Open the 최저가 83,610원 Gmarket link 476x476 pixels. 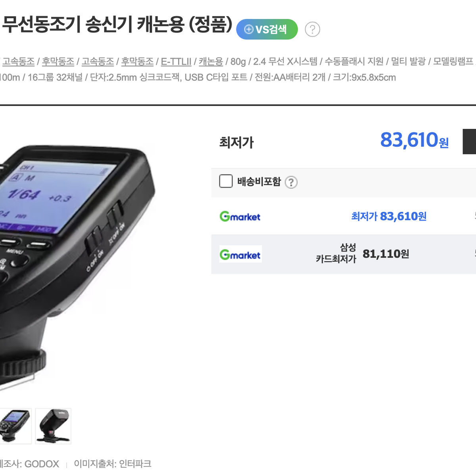tap(389, 216)
